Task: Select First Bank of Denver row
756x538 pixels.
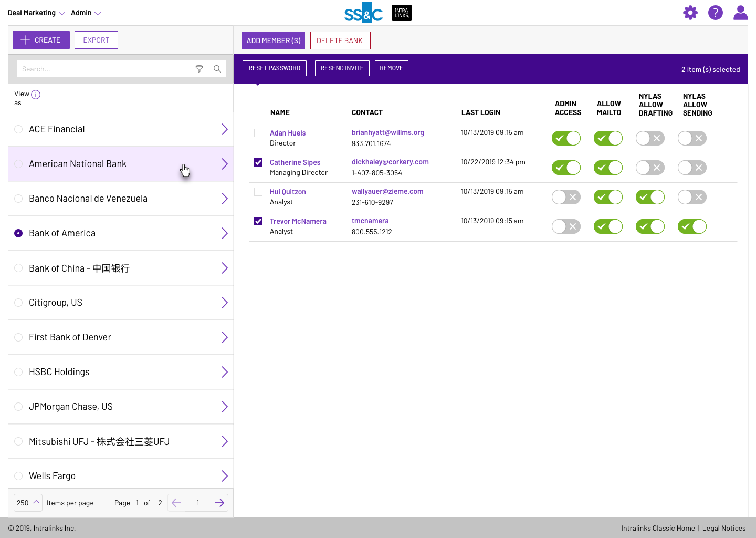Action: (121, 337)
